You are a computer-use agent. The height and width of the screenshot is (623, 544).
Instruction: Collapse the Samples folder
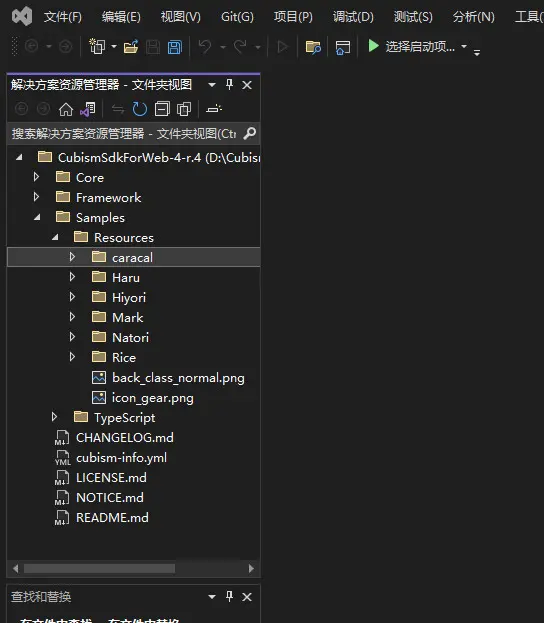(37, 217)
